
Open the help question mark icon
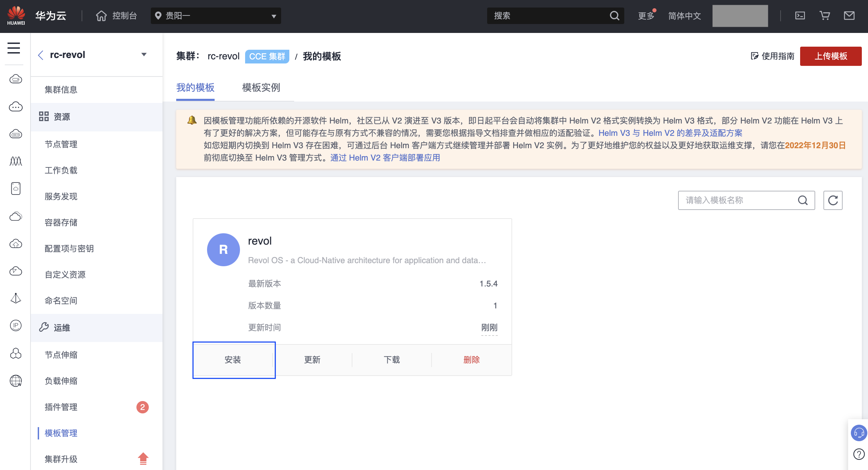[859, 454]
